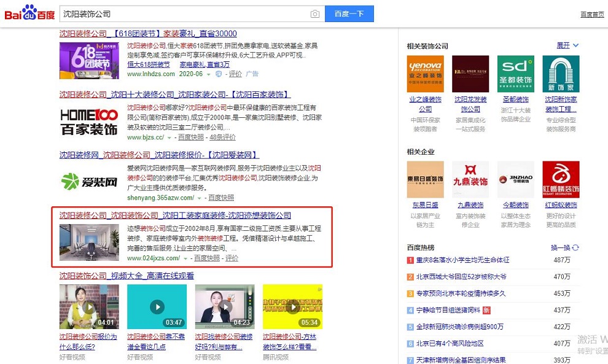Expand 展开 in 相关装饰公司 panel
Screen dimensions: 608x364
pyautogui.click(x=567, y=45)
